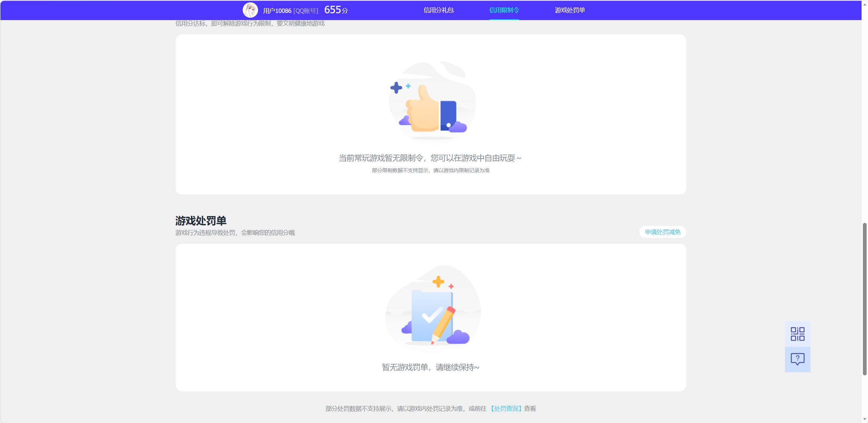Click subtitle 游戏行为违规导致处罚

pos(205,233)
